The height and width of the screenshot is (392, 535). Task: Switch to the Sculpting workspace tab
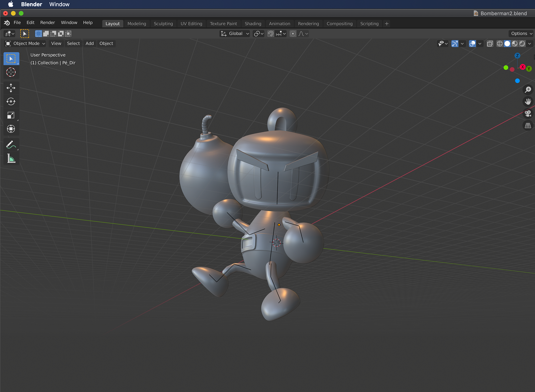163,24
